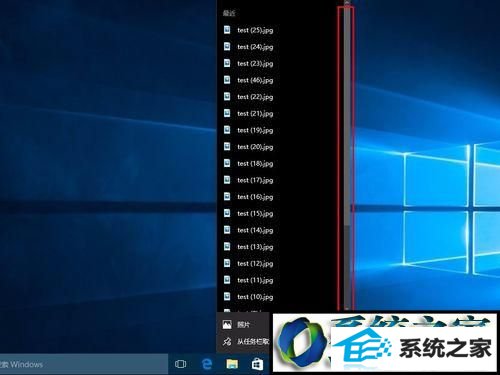The image size is (500, 375).
Task: Click image icon beside test (11).jpg
Action: 227,280
